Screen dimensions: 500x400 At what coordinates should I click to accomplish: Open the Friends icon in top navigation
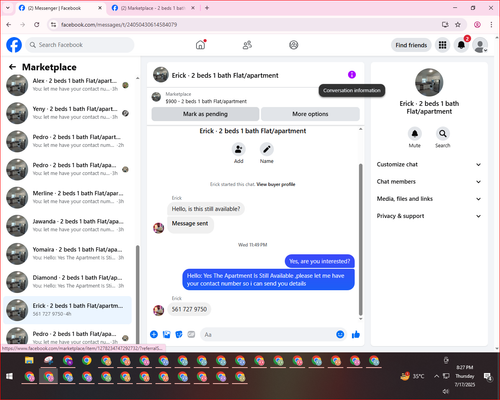[247, 45]
